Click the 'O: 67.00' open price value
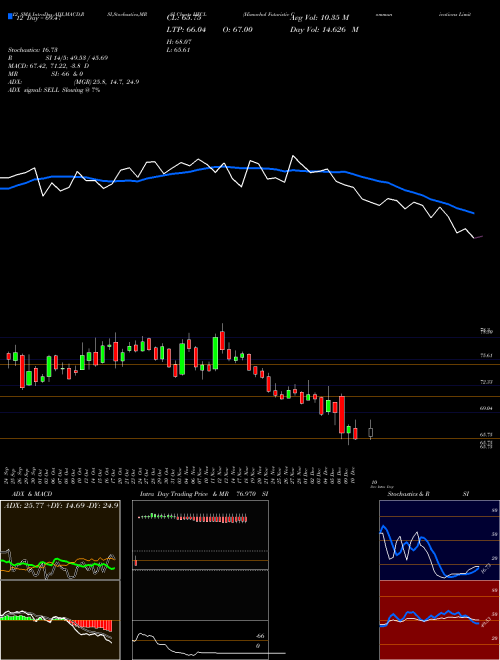This screenshot has height=660, width=500. pos(237,29)
